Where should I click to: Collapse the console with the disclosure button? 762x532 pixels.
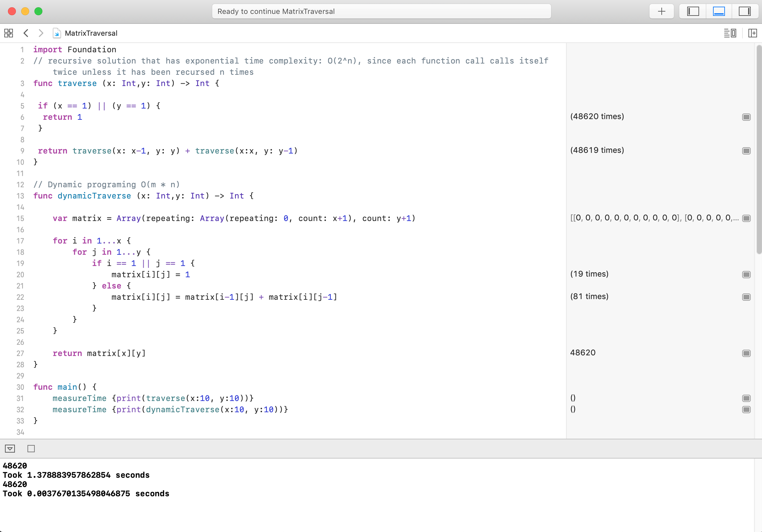(10, 449)
